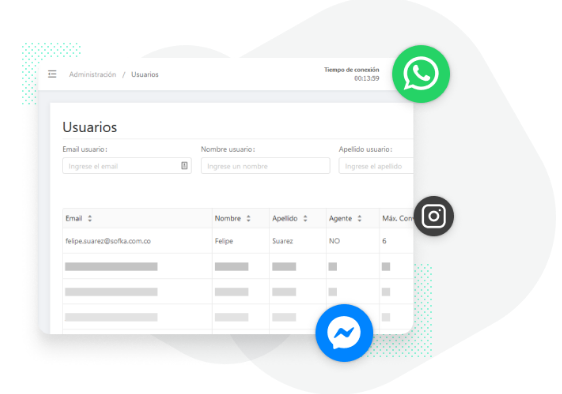Sort table by Agente column arrows
Image resolution: width=562 pixels, height=394 pixels.
[x=359, y=218]
